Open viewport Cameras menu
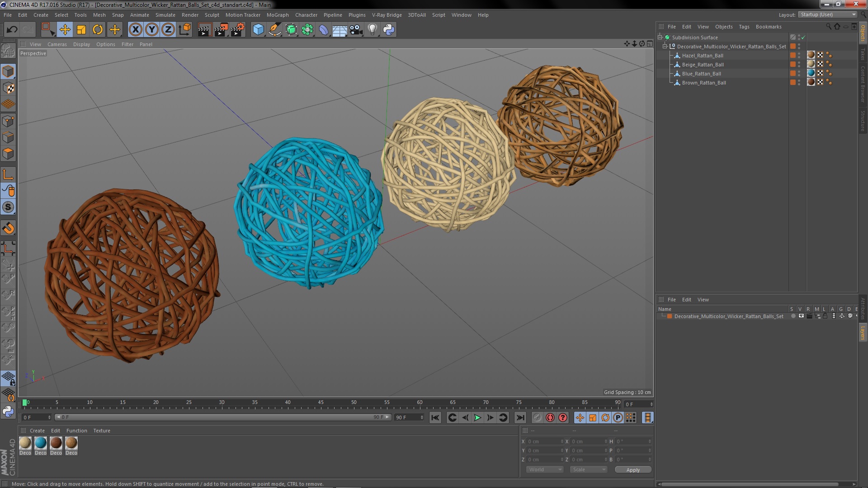Screen dimensions: 868x488 tap(57, 44)
